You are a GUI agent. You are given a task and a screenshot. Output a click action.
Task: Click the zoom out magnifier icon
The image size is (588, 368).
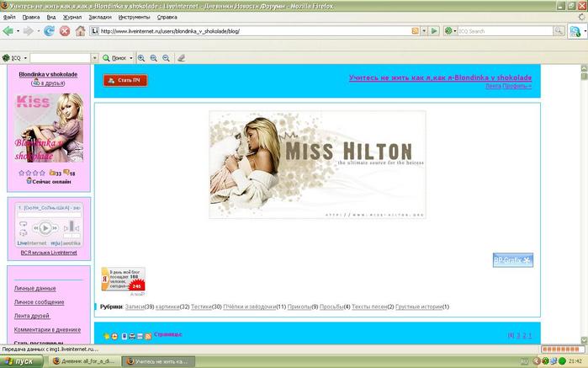[166, 58]
